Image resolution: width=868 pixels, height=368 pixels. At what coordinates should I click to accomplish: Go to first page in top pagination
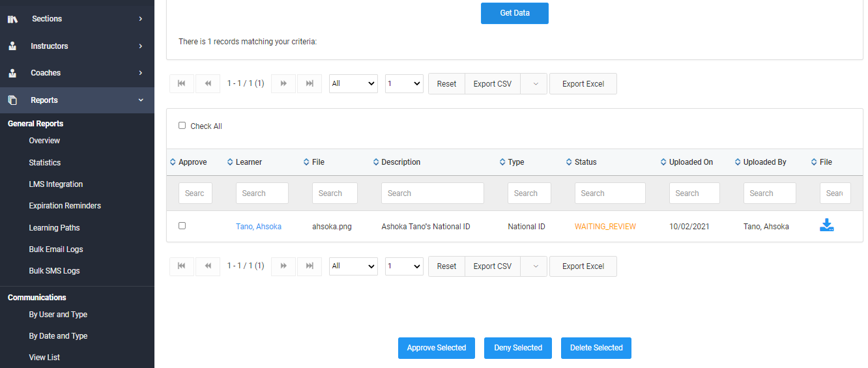182,83
